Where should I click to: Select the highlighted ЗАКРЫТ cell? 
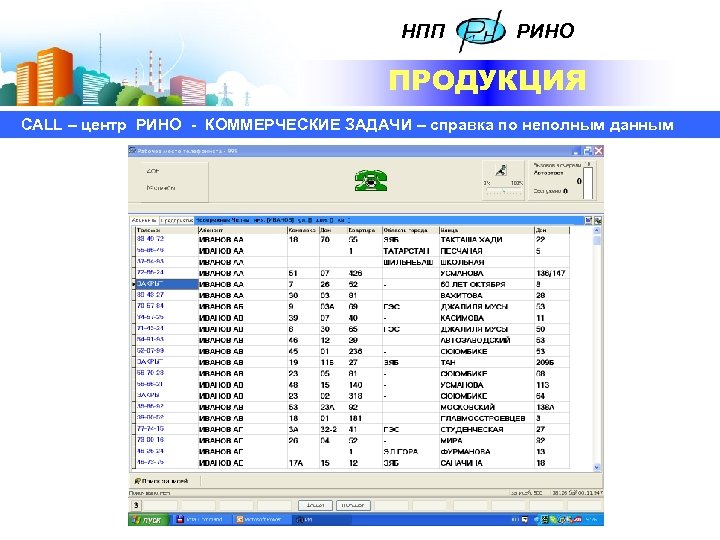pyautogui.click(x=167, y=284)
